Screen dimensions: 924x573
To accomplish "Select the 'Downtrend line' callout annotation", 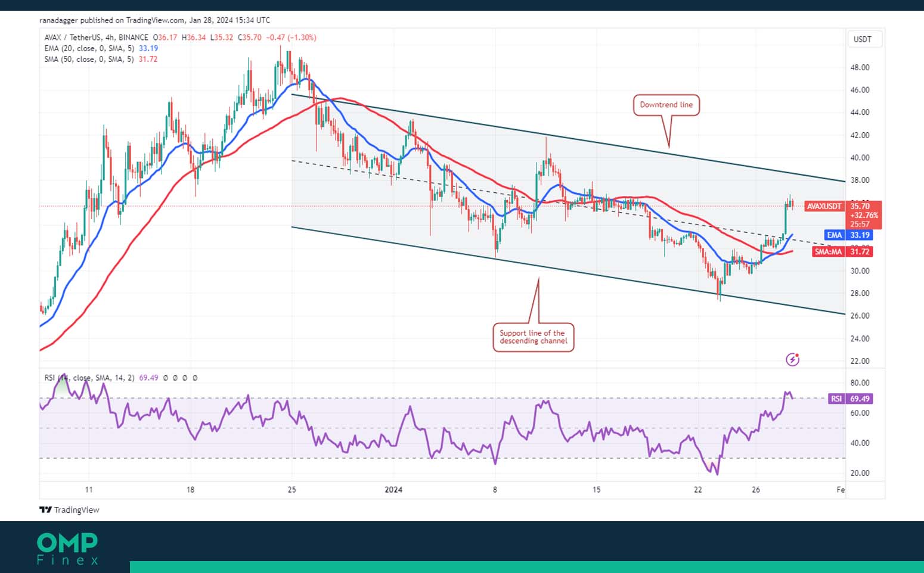I will 666,105.
